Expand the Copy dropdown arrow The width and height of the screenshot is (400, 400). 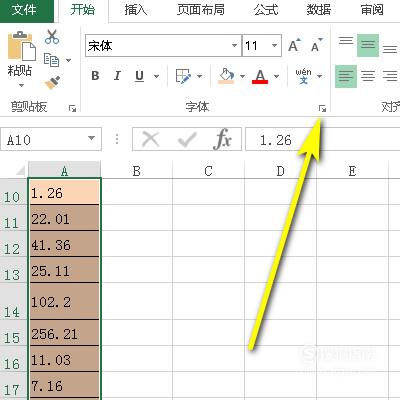click(68, 60)
